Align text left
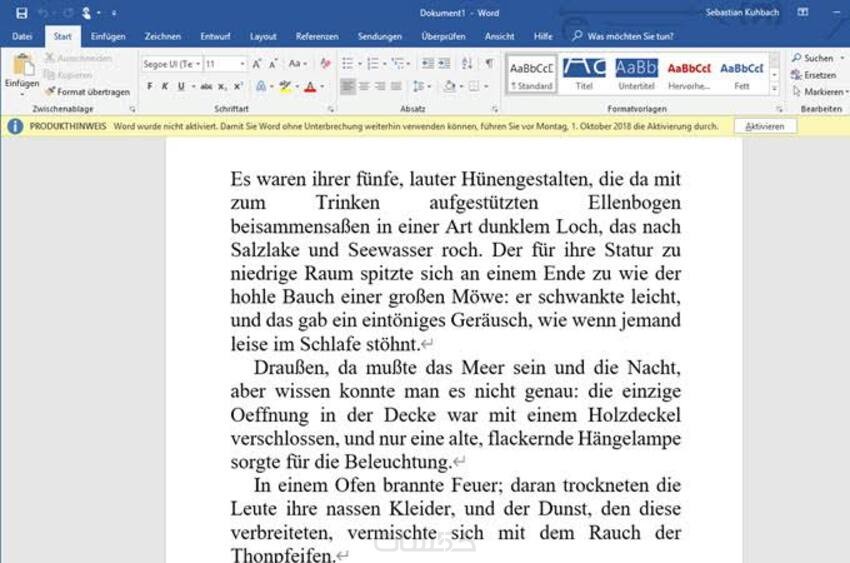Viewport: 850px width, 563px height. tap(348, 86)
